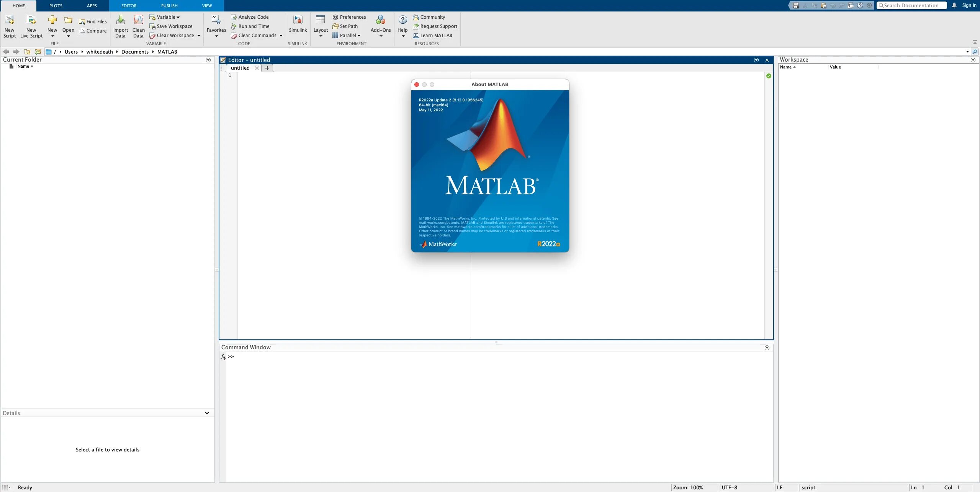This screenshot has width=980, height=492.
Task: Click the green code-status check indicator
Action: coord(769,76)
